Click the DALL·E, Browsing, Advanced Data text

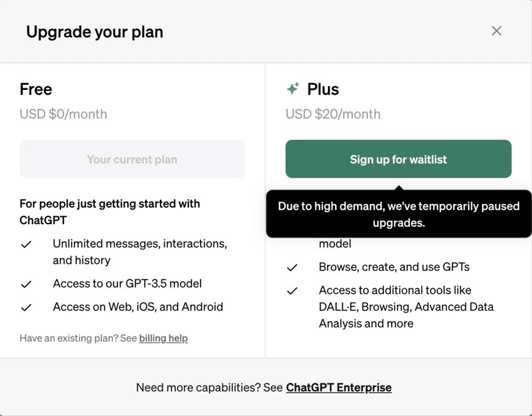coord(406,307)
